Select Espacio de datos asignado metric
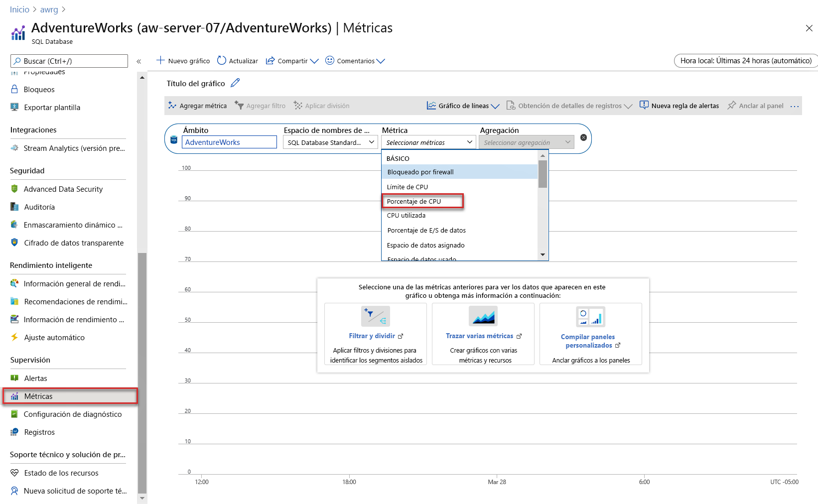Viewport: 818px width, 504px height. tap(459, 245)
